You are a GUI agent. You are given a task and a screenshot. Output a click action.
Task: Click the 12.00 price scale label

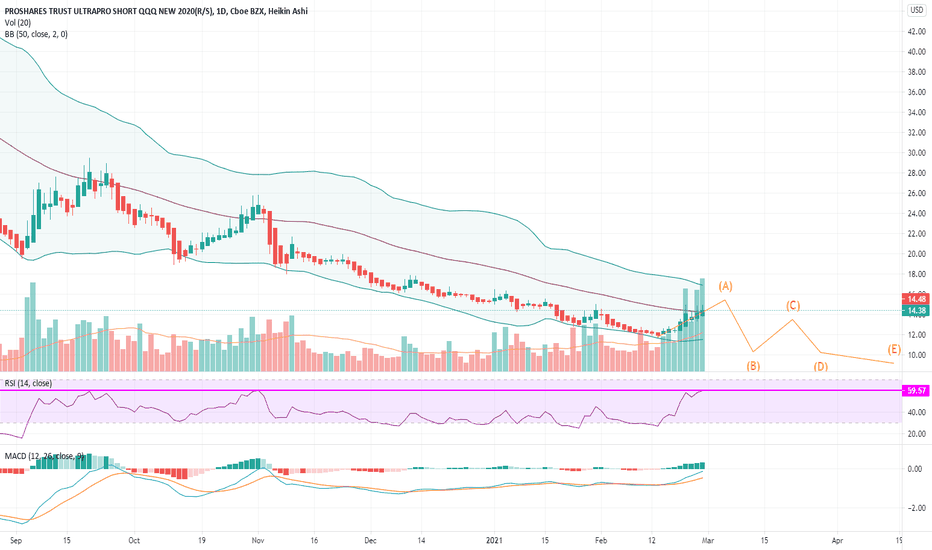tap(917, 335)
